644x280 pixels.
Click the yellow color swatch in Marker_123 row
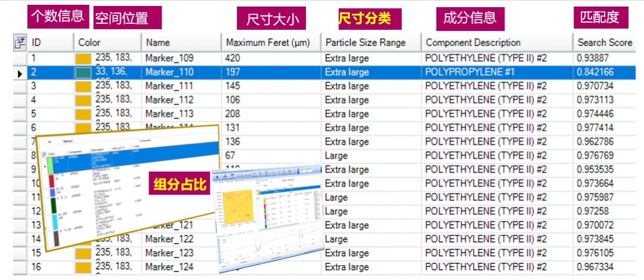[83, 254]
